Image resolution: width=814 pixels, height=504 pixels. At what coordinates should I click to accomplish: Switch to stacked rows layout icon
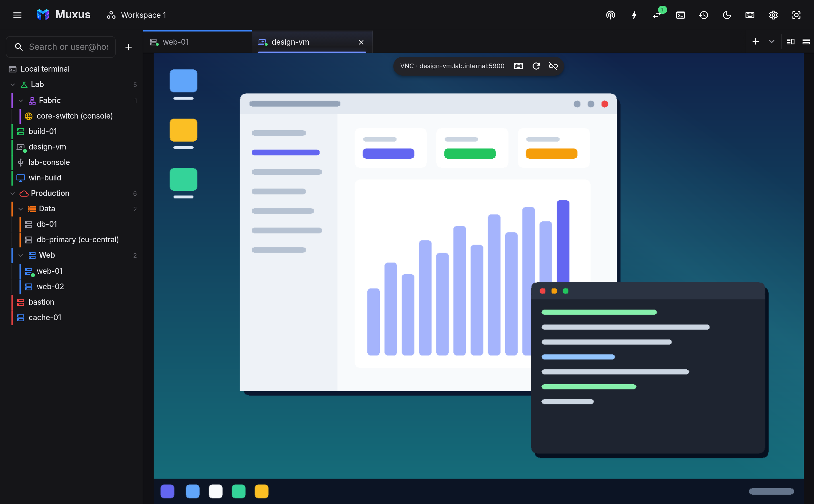coord(806,42)
